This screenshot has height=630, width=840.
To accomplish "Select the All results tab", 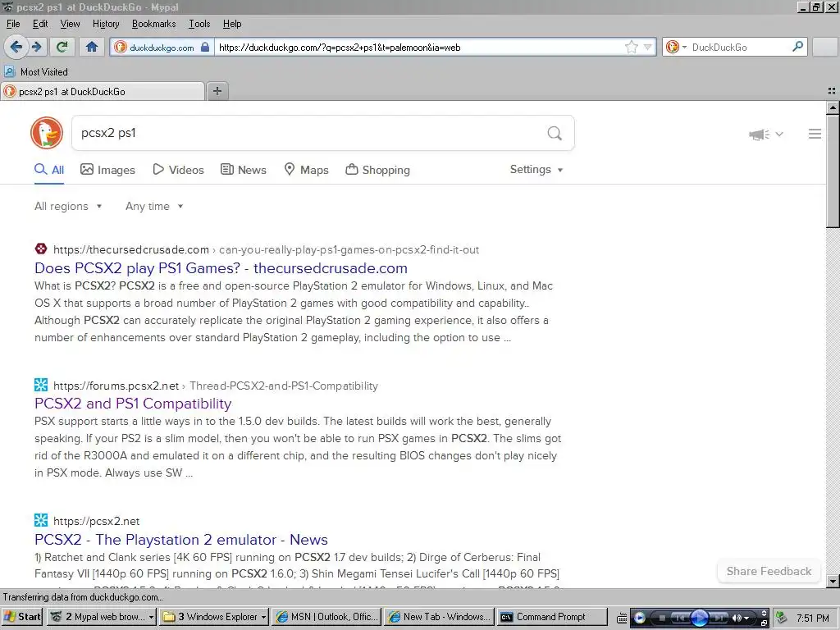I will coord(49,170).
